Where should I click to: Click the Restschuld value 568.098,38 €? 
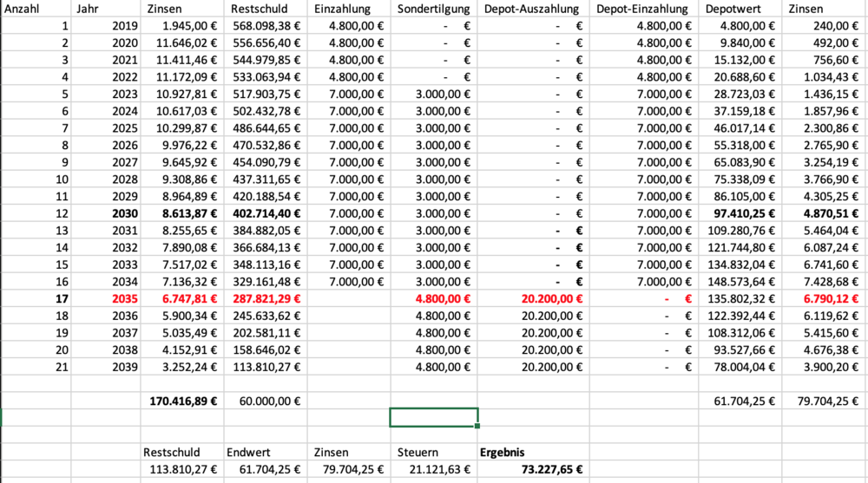click(266, 26)
